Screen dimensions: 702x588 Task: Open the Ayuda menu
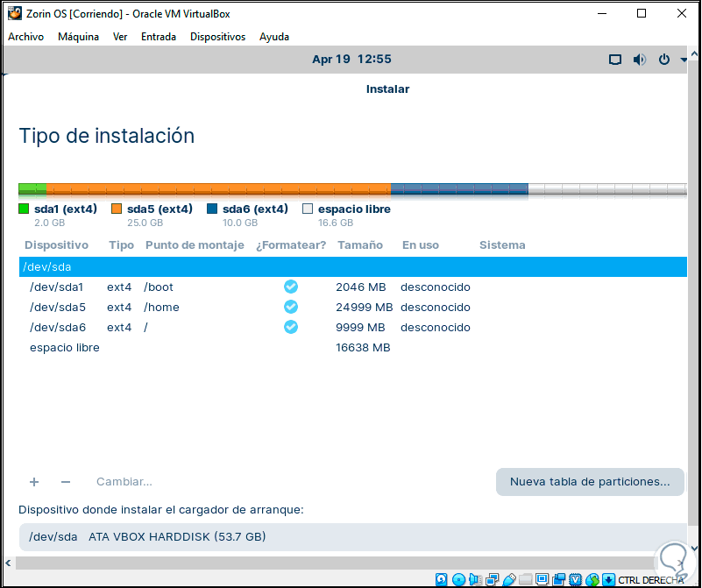(274, 37)
